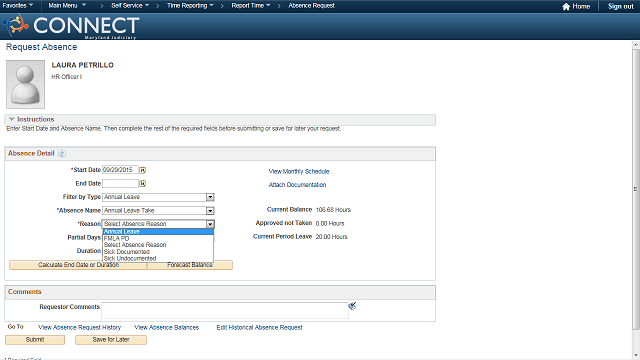Open Report Time breadcrumb menu
This screenshot has width=640, height=360.
pyautogui.click(x=251, y=5)
